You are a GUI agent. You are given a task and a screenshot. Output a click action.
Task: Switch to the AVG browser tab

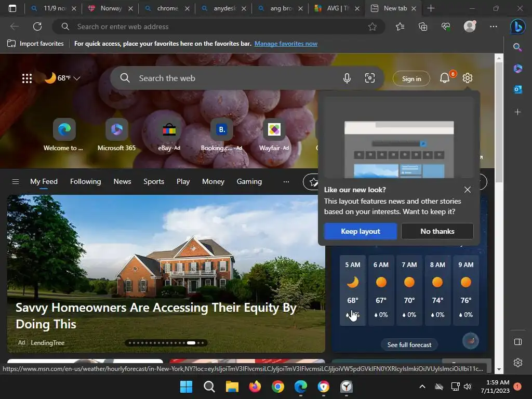pyautogui.click(x=337, y=8)
